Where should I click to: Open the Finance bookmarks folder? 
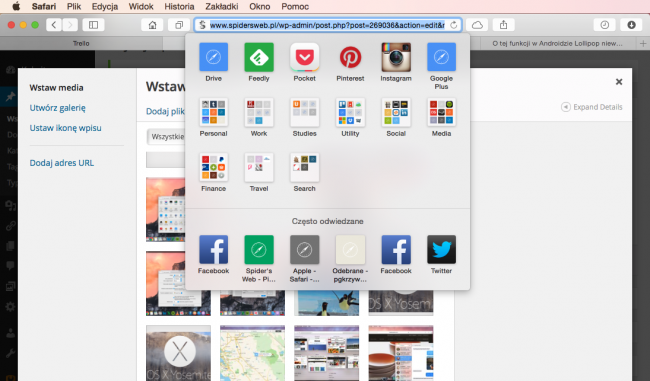click(213, 167)
